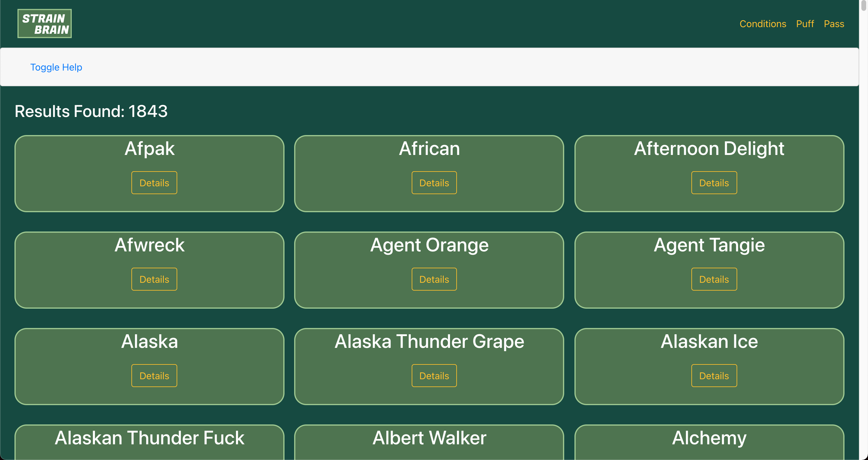The image size is (868, 460).
Task: Show Details for Afternoon Delight
Action: click(x=714, y=183)
